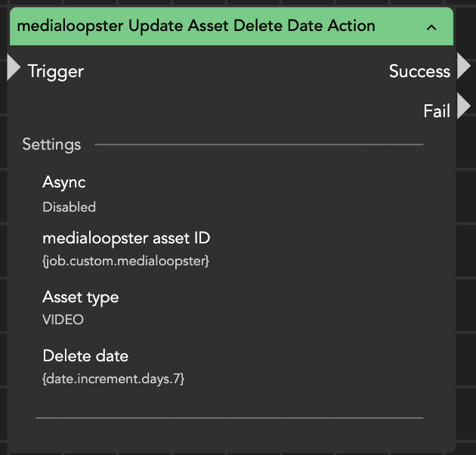Image resolution: width=476 pixels, height=455 pixels.
Task: Click the Trigger input port triangle
Action: click(14, 68)
